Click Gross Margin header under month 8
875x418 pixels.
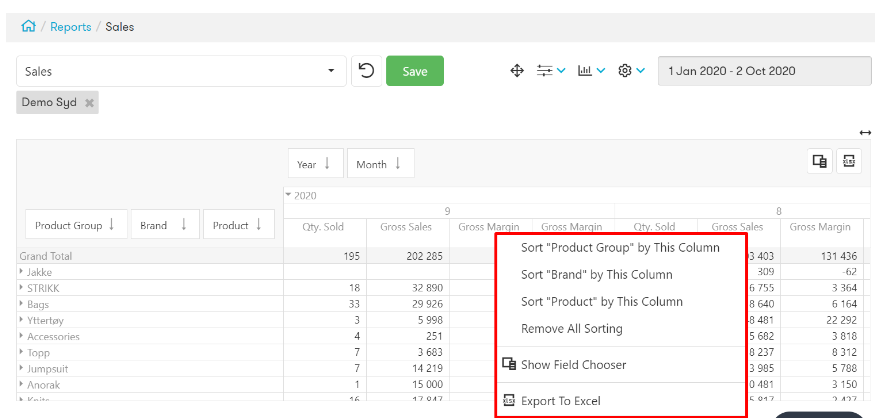click(x=820, y=227)
